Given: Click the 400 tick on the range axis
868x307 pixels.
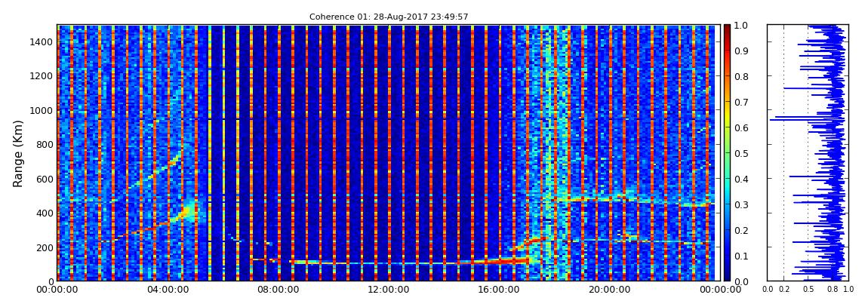Looking at the screenshot, I should click(45, 213).
